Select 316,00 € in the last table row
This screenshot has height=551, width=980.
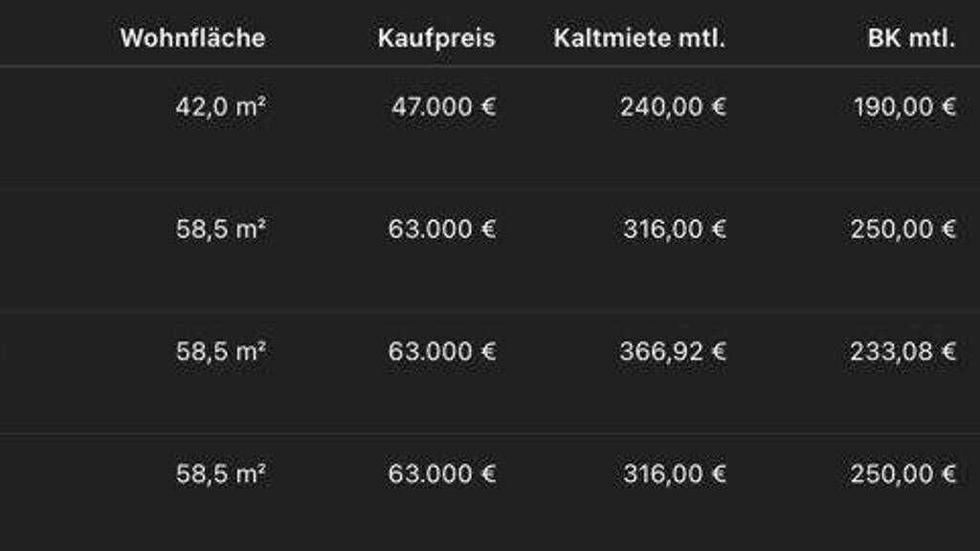675,474
